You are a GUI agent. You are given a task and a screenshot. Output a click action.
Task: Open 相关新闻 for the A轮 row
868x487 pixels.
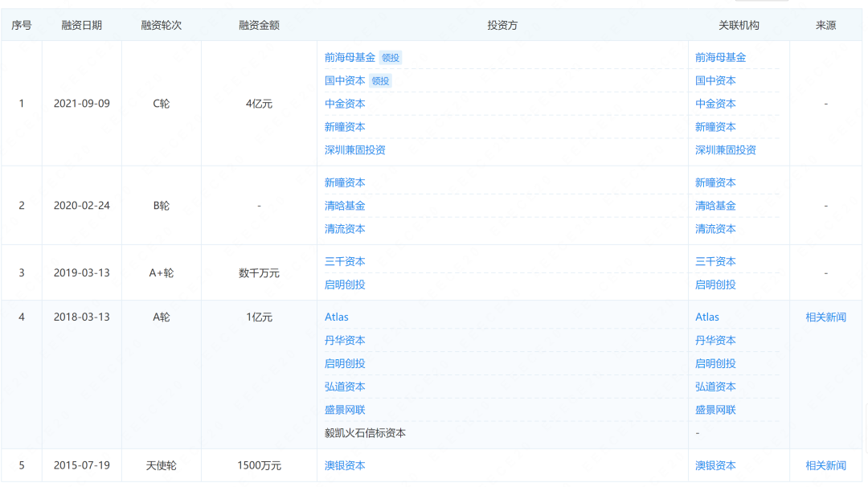pos(825,317)
